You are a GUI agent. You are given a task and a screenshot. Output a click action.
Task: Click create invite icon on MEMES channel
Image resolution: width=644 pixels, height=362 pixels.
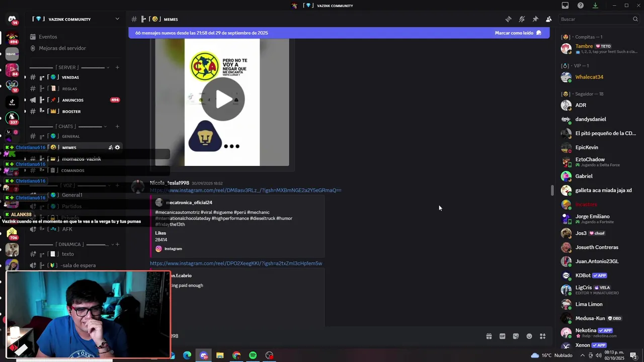pyautogui.click(x=110, y=147)
